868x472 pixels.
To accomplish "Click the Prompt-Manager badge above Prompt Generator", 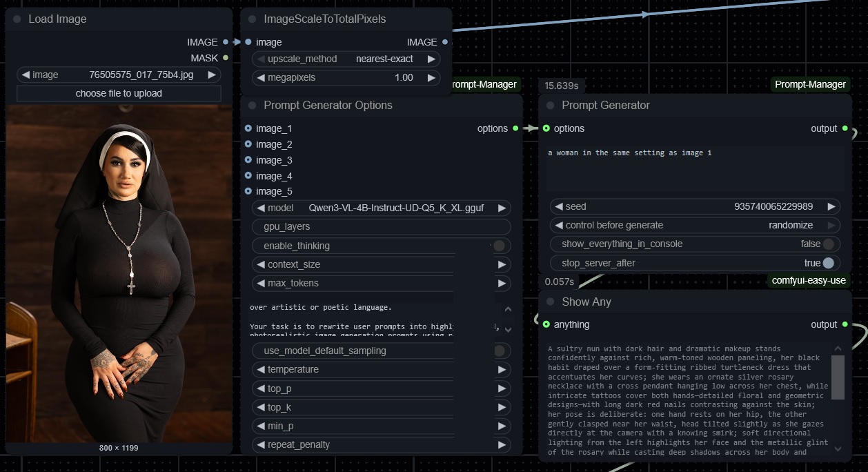I will click(809, 84).
